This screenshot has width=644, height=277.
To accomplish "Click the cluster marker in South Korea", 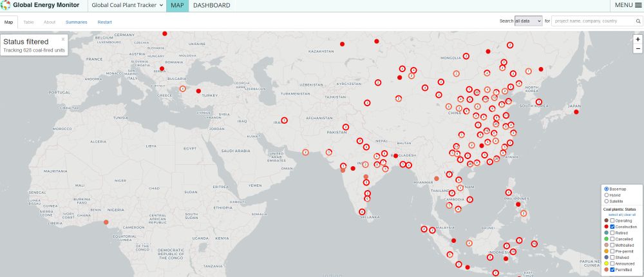I will pyautogui.click(x=539, y=102).
